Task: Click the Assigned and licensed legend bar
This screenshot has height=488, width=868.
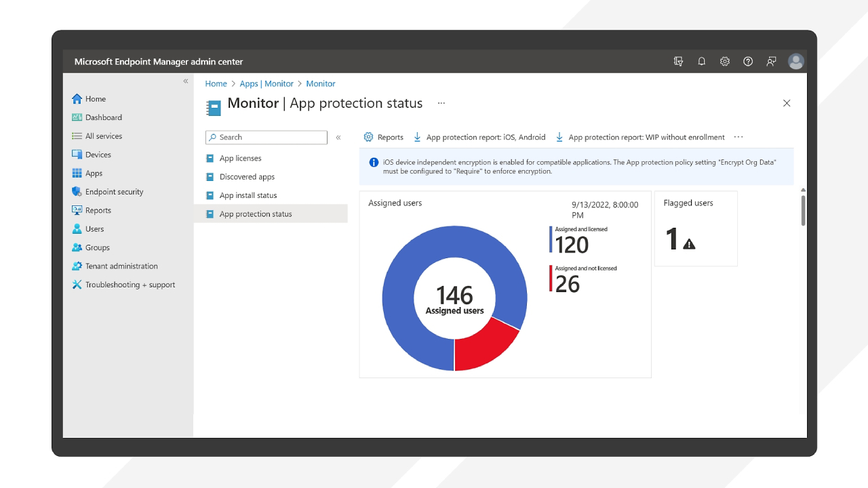Action: coord(551,239)
